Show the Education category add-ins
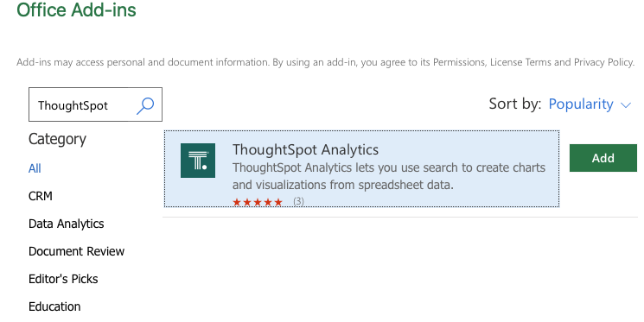Screen dimensions: 644x322 point(54,306)
